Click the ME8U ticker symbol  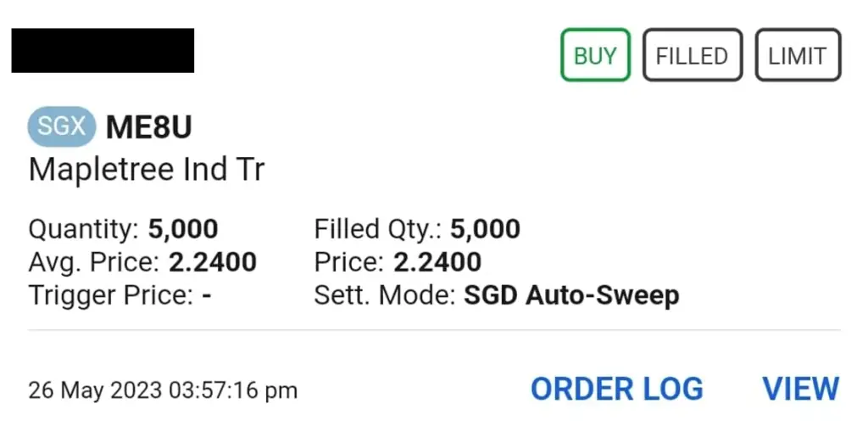click(x=149, y=127)
